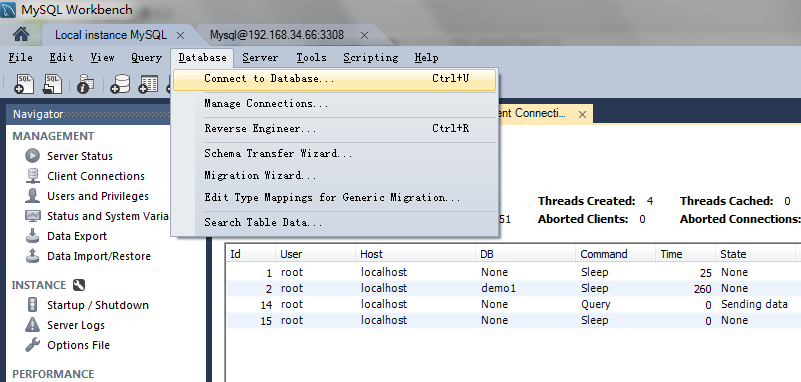Click the create new table icon
Image resolution: width=801 pixels, height=382 pixels.
[149, 84]
